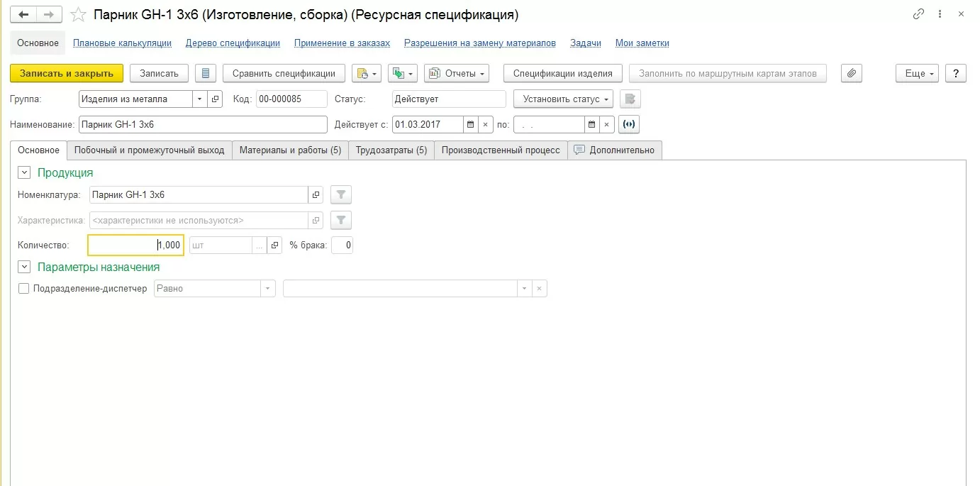Open the Подразделение-диспетчер value dropdown arrow
The height and width of the screenshot is (486, 980).
pos(525,289)
